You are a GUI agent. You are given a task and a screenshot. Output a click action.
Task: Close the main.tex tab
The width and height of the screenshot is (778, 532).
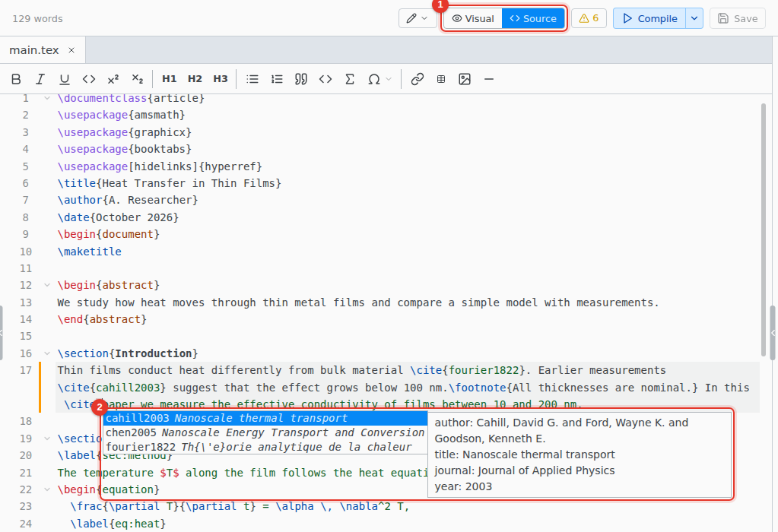click(x=71, y=50)
